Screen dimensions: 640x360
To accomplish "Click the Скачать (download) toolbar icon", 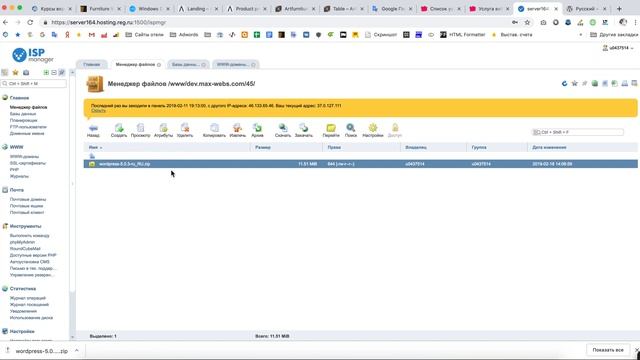I will [282, 130].
